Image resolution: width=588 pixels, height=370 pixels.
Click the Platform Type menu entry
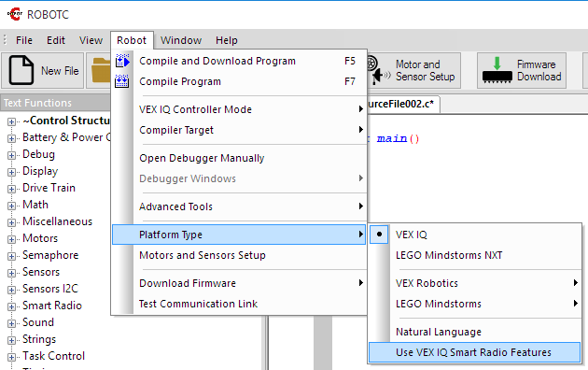pyautogui.click(x=239, y=235)
